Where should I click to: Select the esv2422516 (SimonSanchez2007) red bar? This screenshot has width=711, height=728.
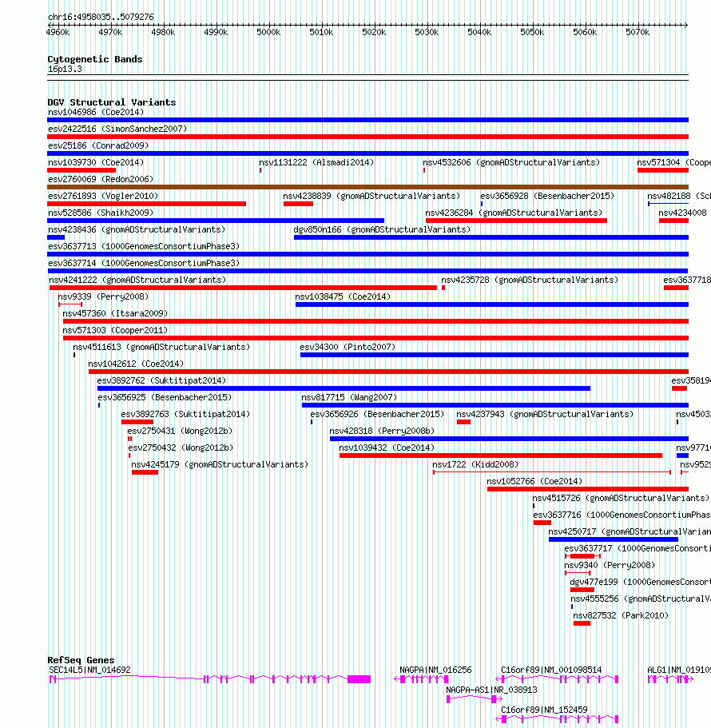tap(367, 137)
